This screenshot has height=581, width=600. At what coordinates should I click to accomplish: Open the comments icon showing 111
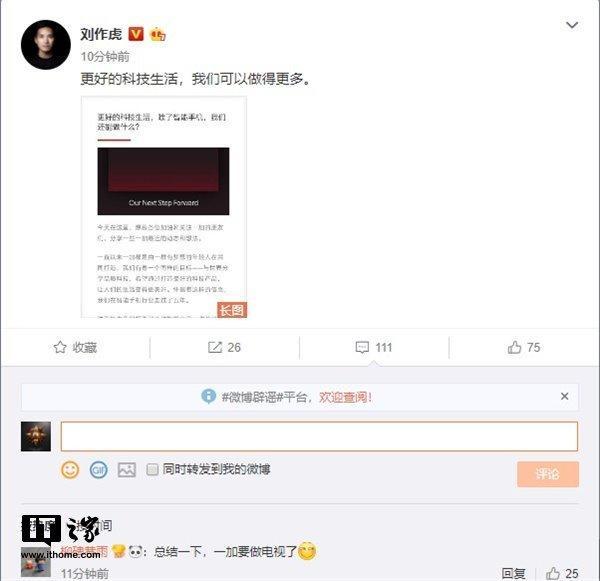pyautogui.click(x=362, y=347)
